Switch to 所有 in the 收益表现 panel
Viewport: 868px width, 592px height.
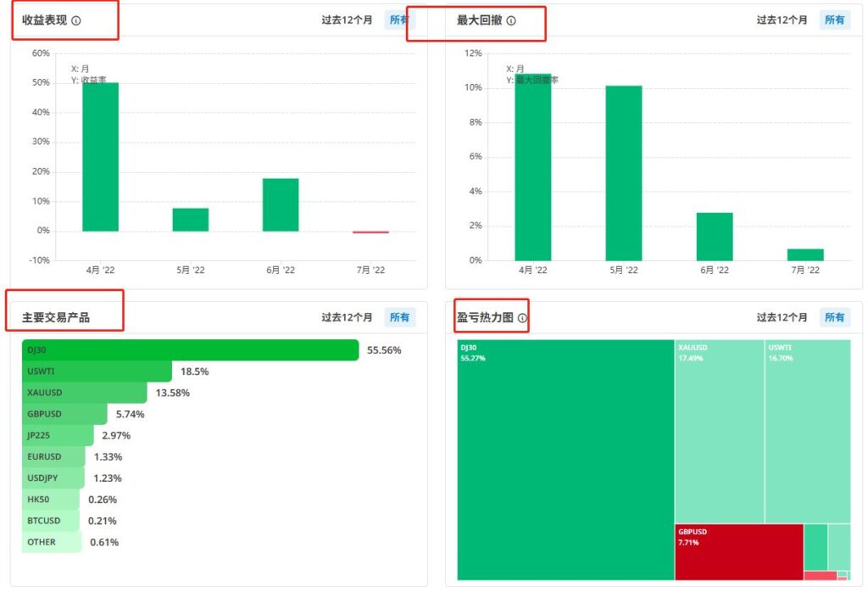pyautogui.click(x=400, y=20)
